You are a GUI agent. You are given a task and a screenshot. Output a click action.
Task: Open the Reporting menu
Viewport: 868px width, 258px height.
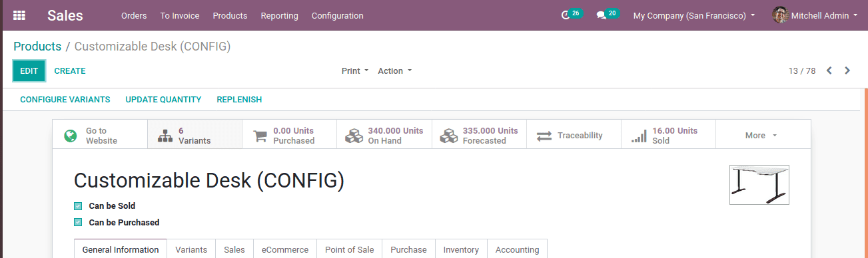[280, 15]
